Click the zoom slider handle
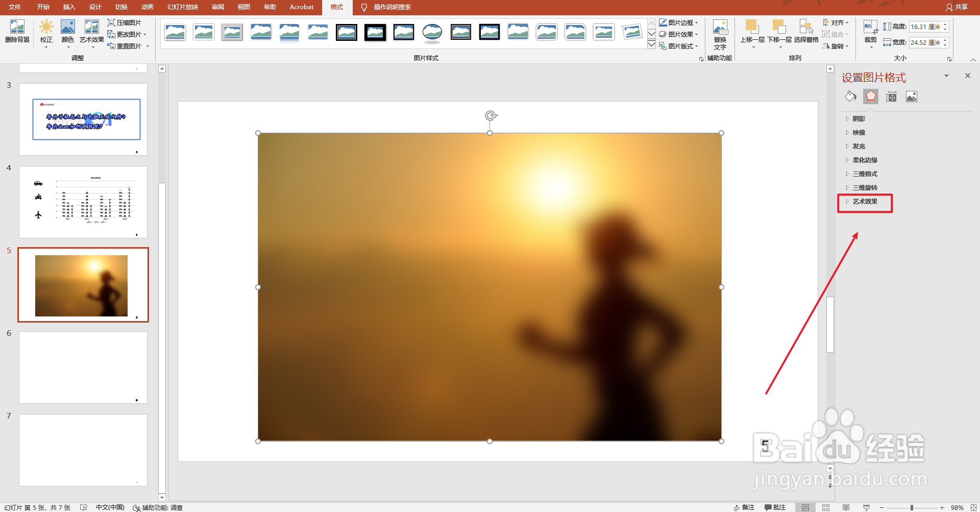 (x=912, y=507)
